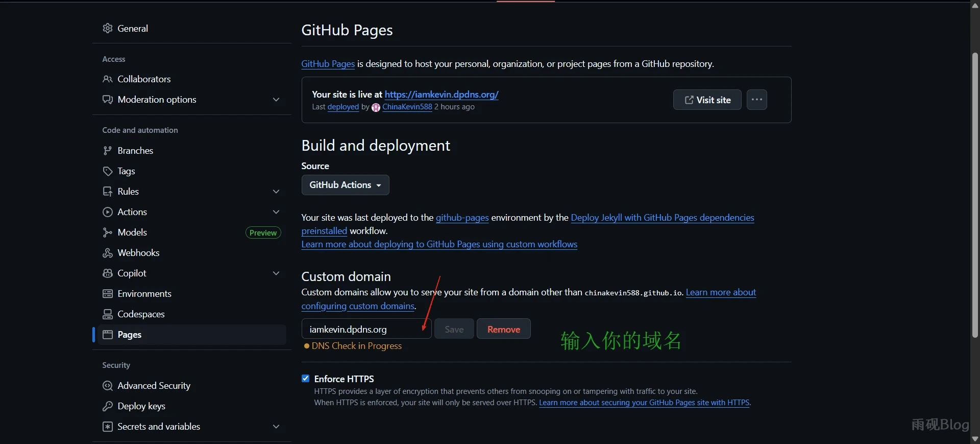Remove the custom domain
This screenshot has width=980, height=444.
click(503, 329)
